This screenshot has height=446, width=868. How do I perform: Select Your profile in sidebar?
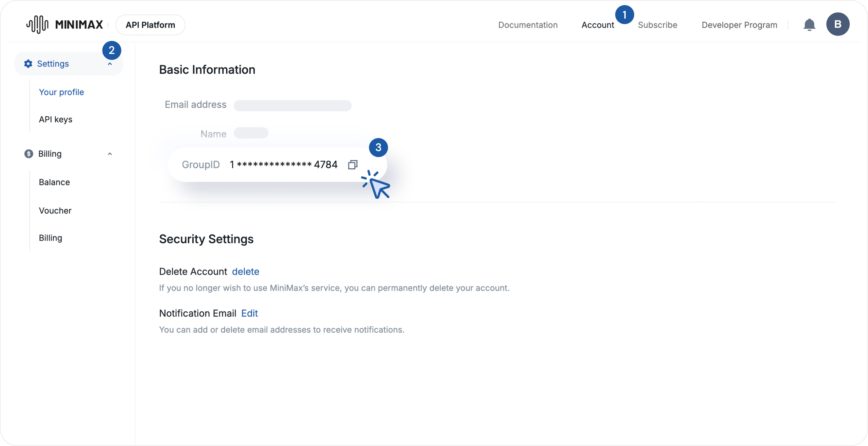tap(61, 92)
